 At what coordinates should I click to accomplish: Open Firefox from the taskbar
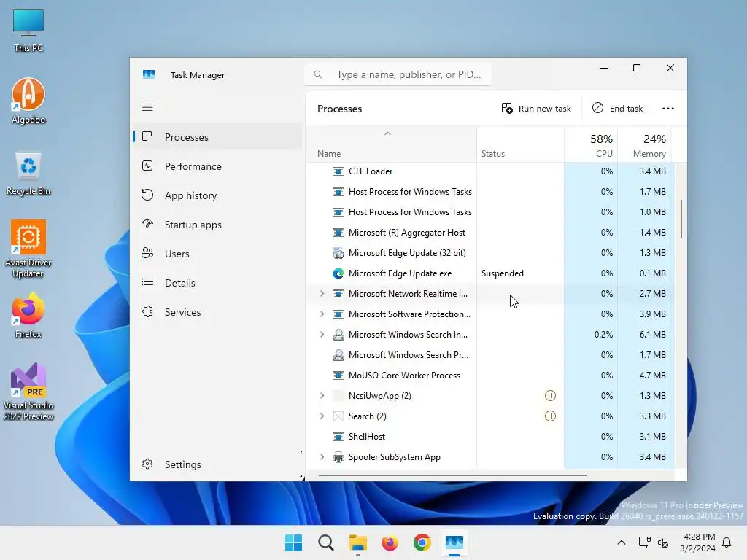click(390, 542)
